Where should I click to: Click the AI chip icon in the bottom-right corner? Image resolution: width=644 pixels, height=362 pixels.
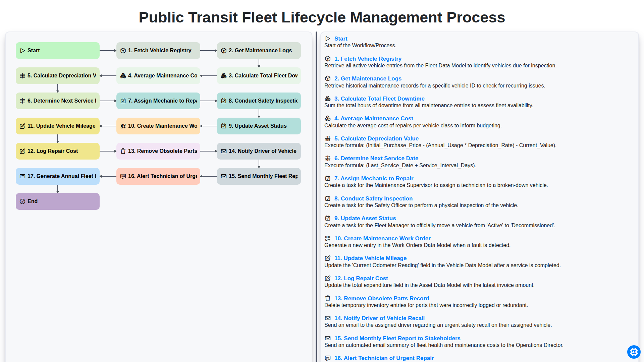tap(634, 352)
